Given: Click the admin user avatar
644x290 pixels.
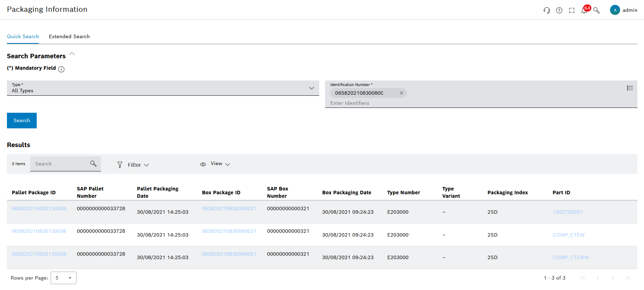Looking at the screenshot, I should (615, 10).
